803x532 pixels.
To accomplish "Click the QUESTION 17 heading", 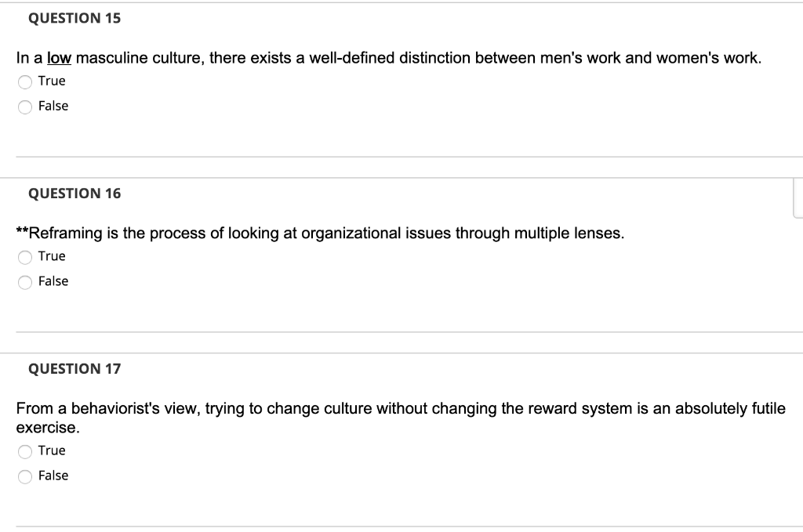I will point(74,368).
